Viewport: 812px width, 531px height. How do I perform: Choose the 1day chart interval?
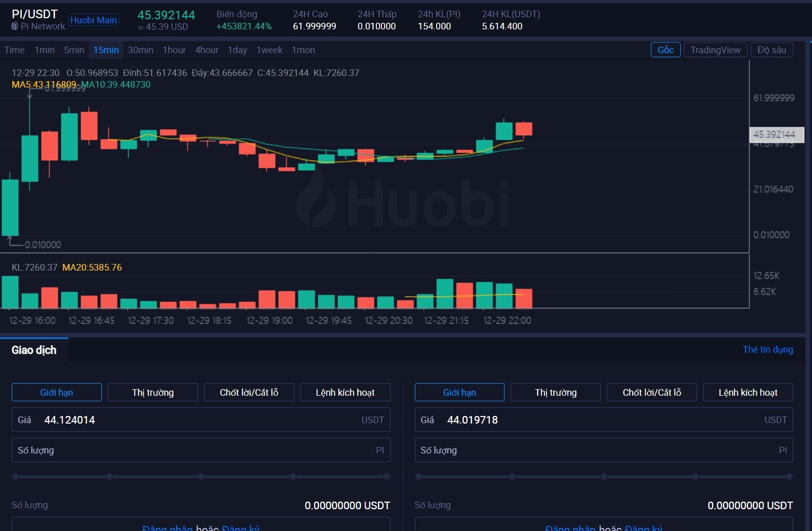point(237,50)
